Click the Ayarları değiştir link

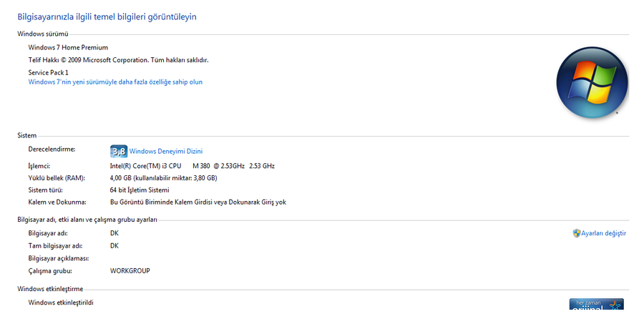pyautogui.click(x=604, y=233)
